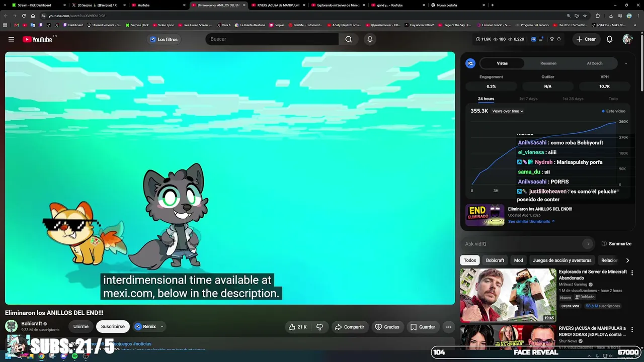Image resolution: width=644 pixels, height=362 pixels.
Task: Click 'Guardar' save button
Action: [423, 327]
